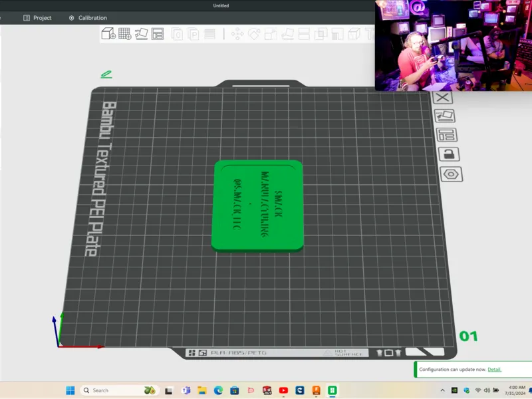The image size is (532, 399).
Task: Open Task View on the taskbar
Action: (x=169, y=390)
